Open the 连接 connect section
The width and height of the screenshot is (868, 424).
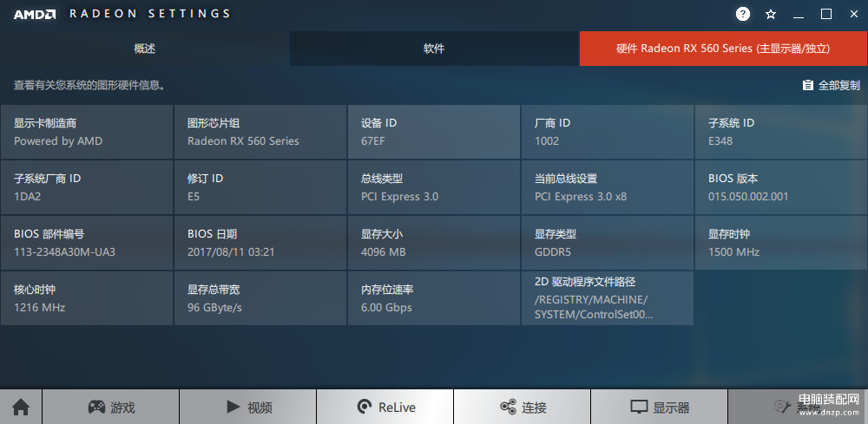523,408
